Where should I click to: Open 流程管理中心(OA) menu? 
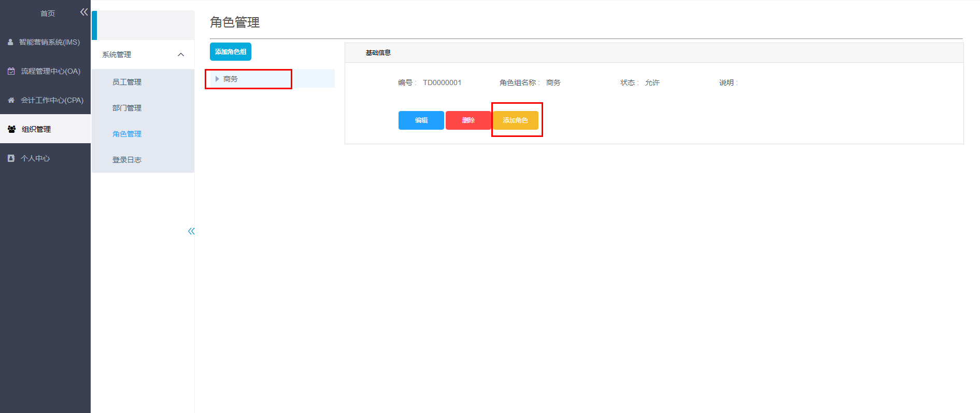[45, 71]
